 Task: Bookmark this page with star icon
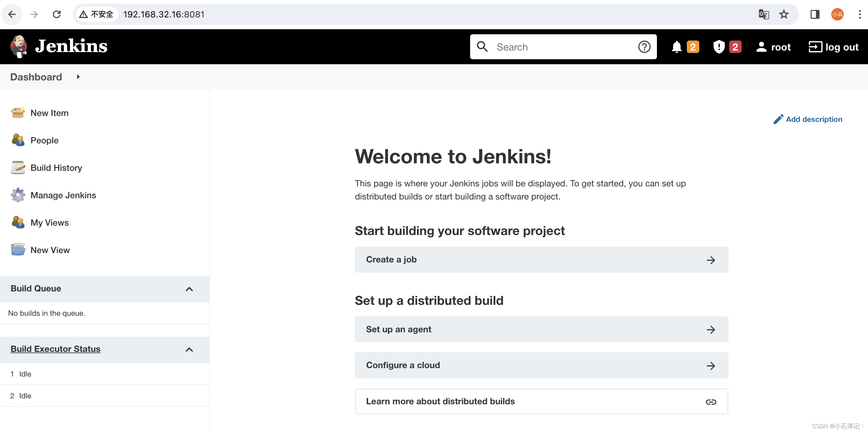click(784, 14)
